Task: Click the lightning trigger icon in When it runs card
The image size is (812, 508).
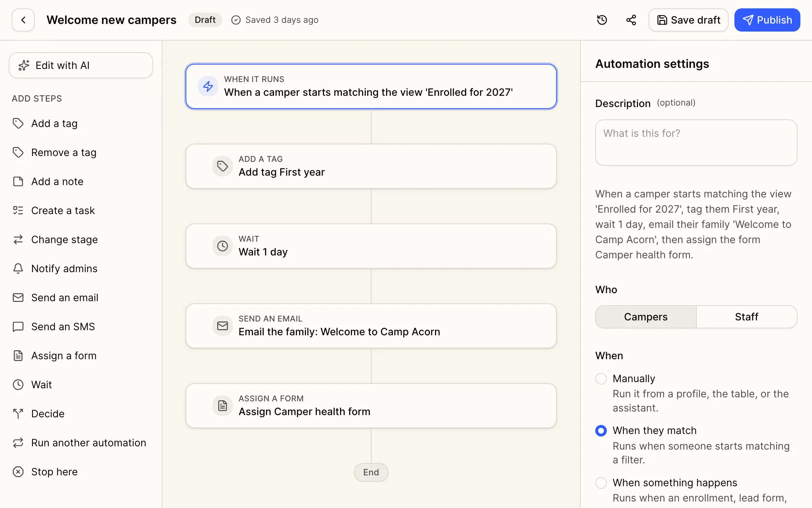Action: (x=208, y=86)
